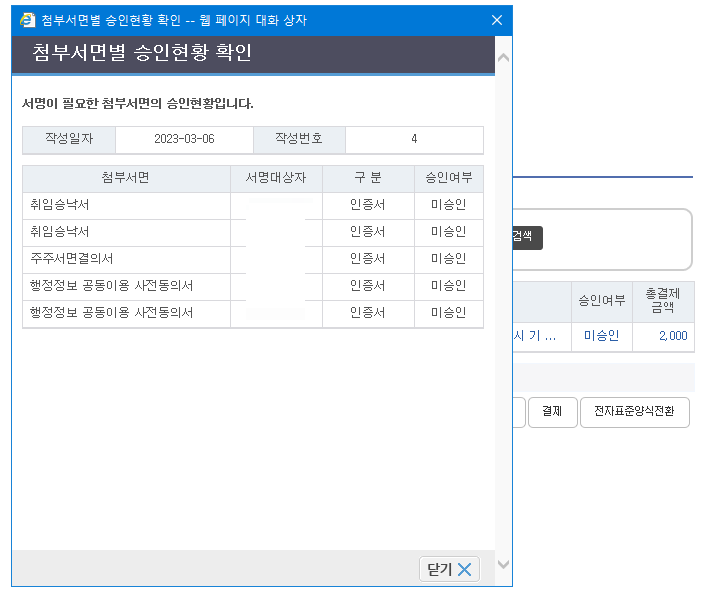The height and width of the screenshot is (596, 728).
Task: Click the 결제 button in the background page
Action: point(552,412)
